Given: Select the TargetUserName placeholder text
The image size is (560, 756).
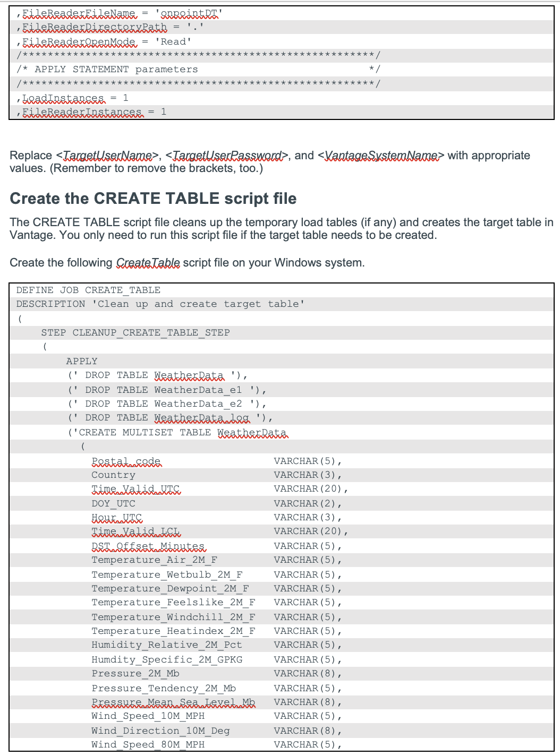Looking at the screenshot, I should point(108,155).
